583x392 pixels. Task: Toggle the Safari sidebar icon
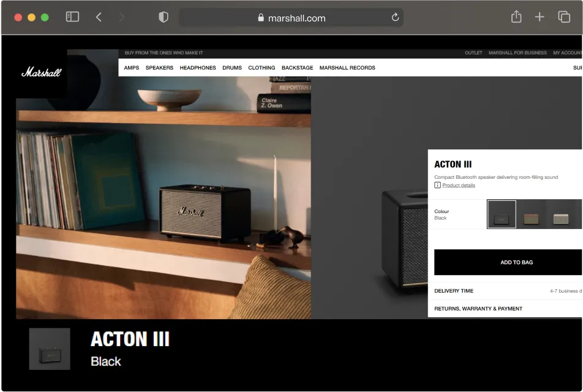tap(72, 17)
